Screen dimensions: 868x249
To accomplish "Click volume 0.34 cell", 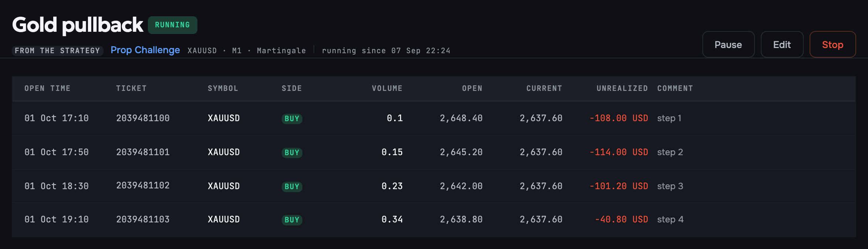I will [392, 219].
